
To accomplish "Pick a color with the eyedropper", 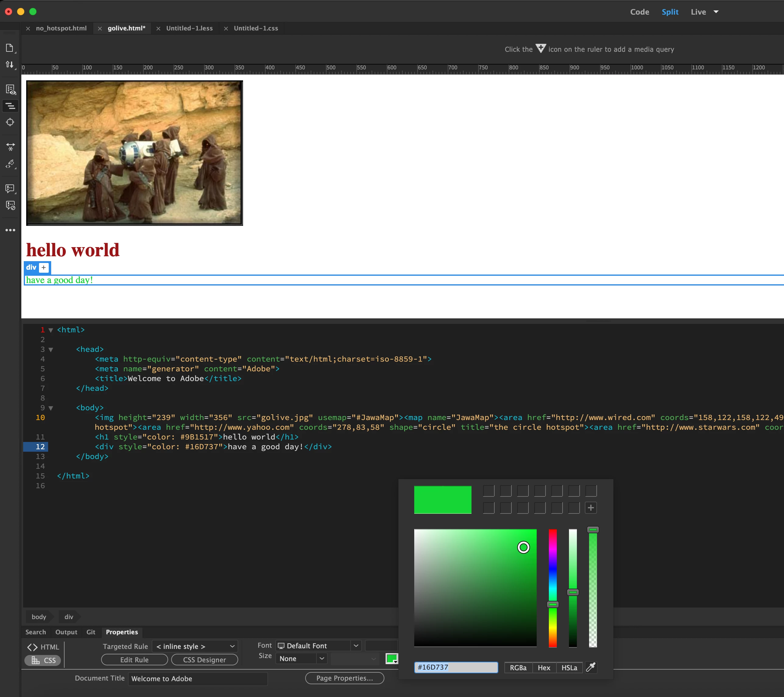I will pos(591,667).
